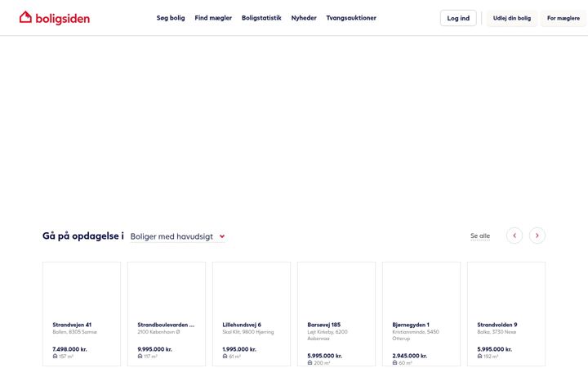Image resolution: width=588 pixels, height=368 pixels.
Task: Click the Log ind button
Action: (458, 18)
